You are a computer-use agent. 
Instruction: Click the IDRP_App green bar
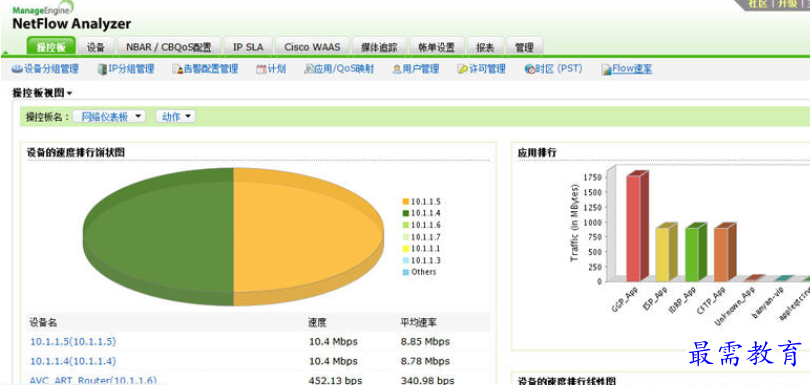(696, 253)
